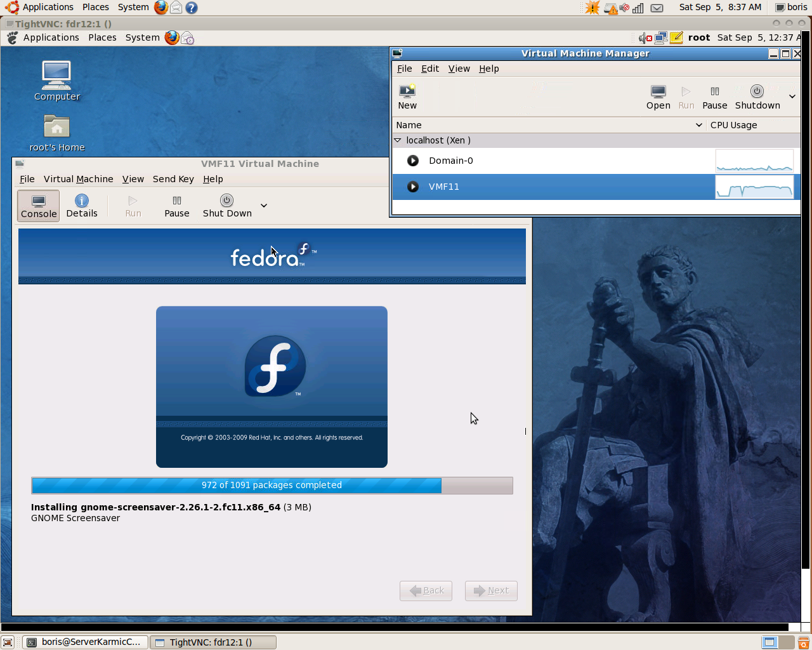Viewport: 812px width, 650px height.
Task: Click the VMF11 CPU usage graph
Action: coord(754,187)
